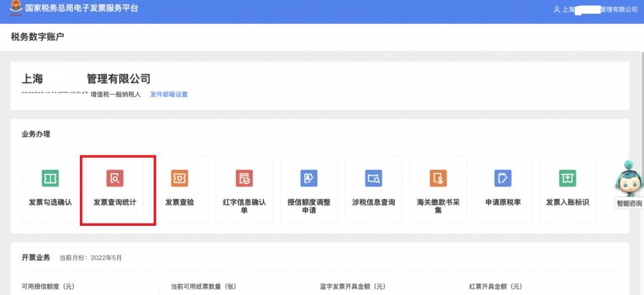Click the 蓝字发票开具金额（元） label
This screenshot has width=644, height=295.
point(352,287)
